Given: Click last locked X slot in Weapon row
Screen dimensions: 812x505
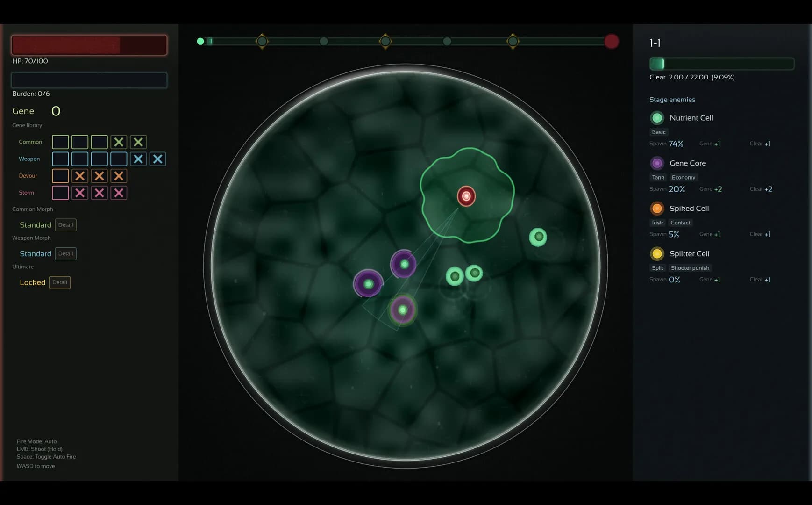Looking at the screenshot, I should click(158, 159).
